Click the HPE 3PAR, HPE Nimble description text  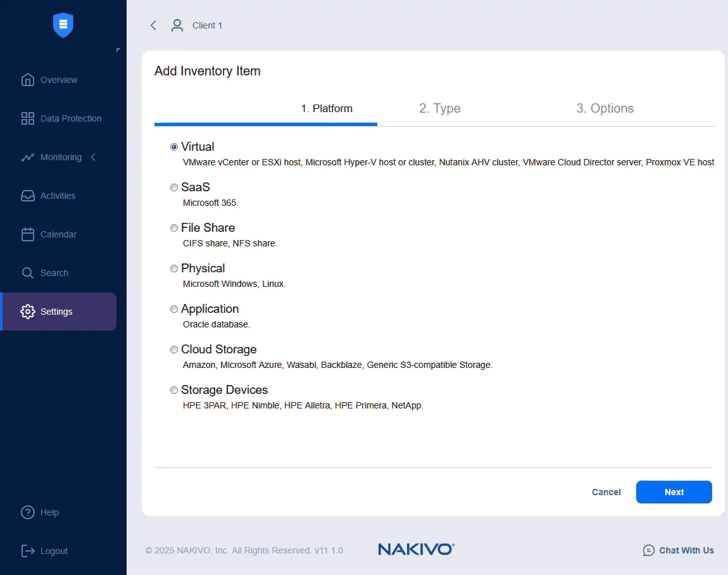[303, 405]
